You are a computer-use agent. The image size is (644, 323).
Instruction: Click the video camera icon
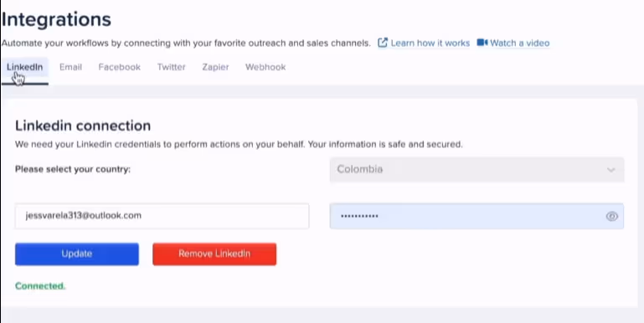coord(482,43)
